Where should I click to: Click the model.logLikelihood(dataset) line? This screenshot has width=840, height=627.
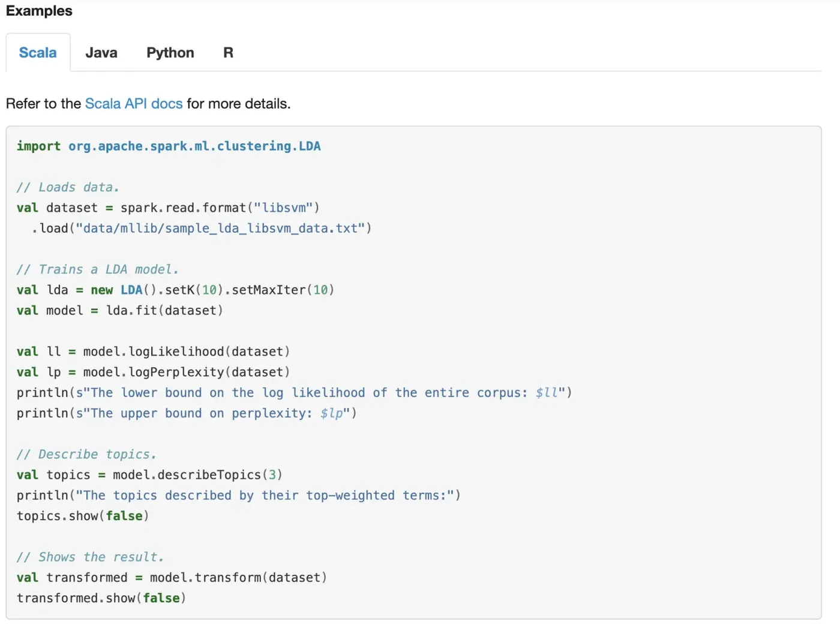click(x=186, y=352)
